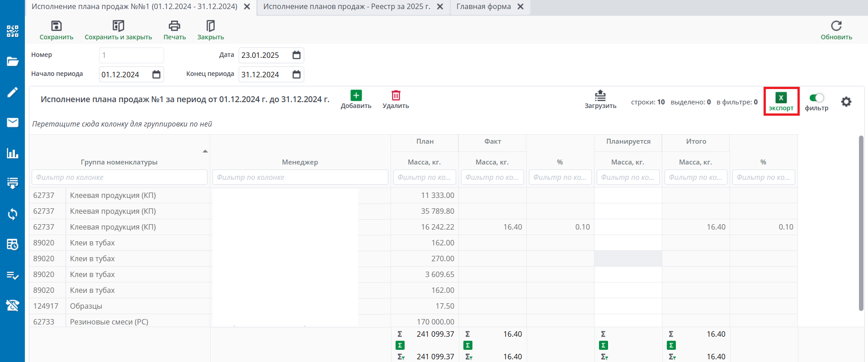This screenshot has width=868, height=362.
Task: Click the green Add row icon
Action: click(356, 95)
